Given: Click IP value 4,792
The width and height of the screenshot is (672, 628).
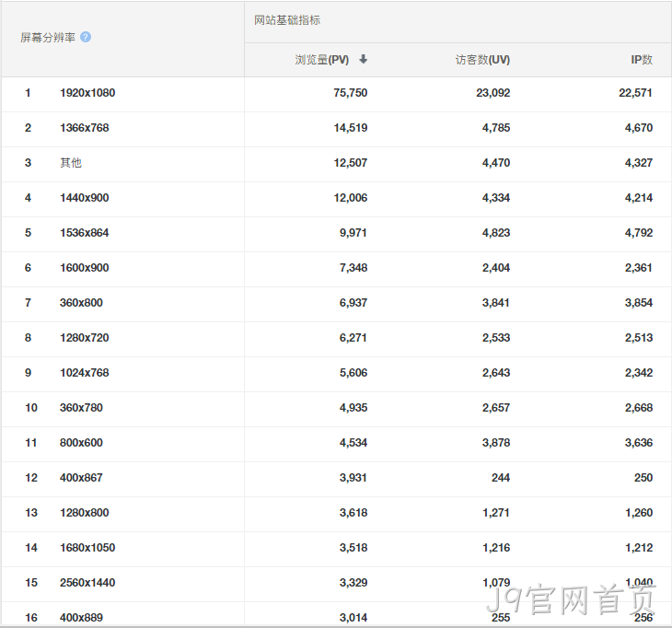Looking at the screenshot, I should (639, 233).
